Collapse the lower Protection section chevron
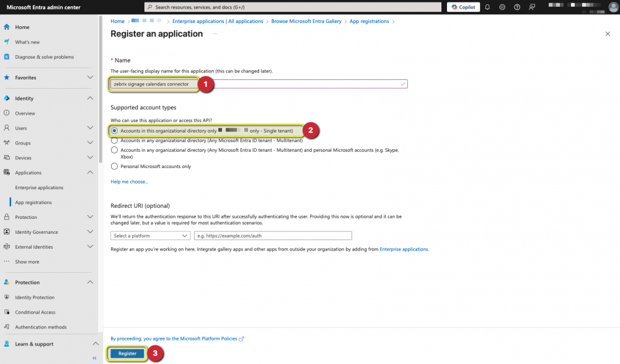The height and width of the screenshot is (364, 620). [90, 282]
